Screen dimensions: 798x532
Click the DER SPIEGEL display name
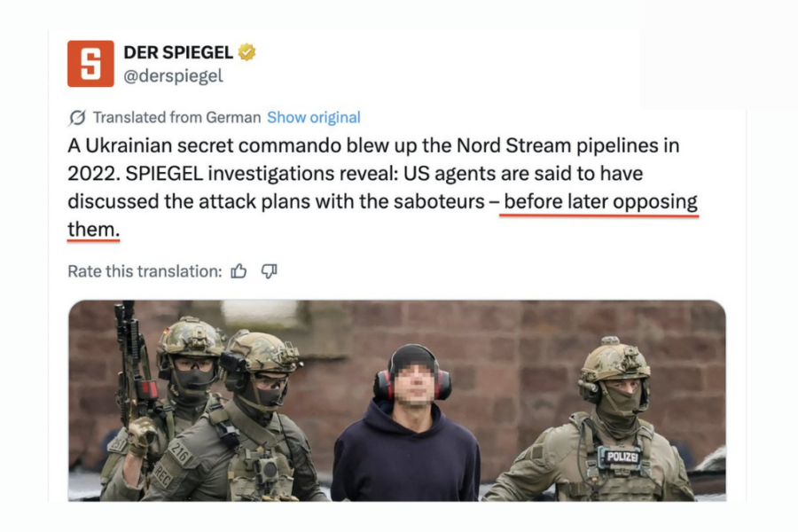coord(178,53)
